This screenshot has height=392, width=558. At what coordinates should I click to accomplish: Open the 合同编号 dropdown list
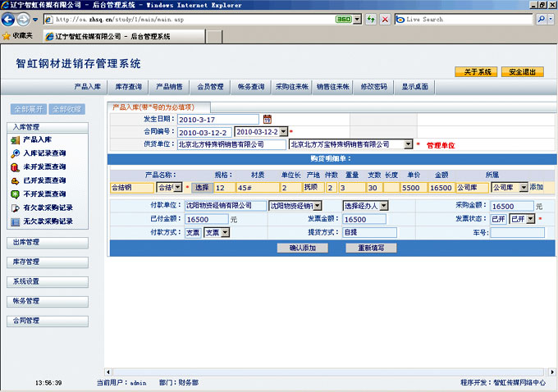pyautogui.click(x=283, y=132)
